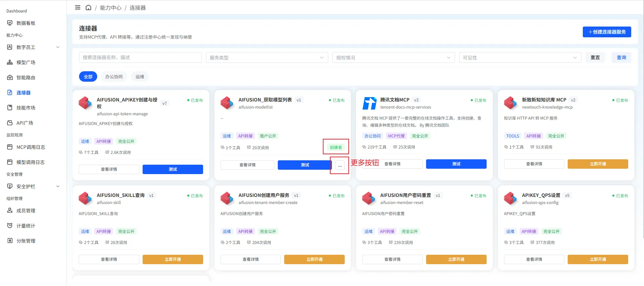Click the 新致新知识库 MCP card logo icon

pyautogui.click(x=510, y=103)
